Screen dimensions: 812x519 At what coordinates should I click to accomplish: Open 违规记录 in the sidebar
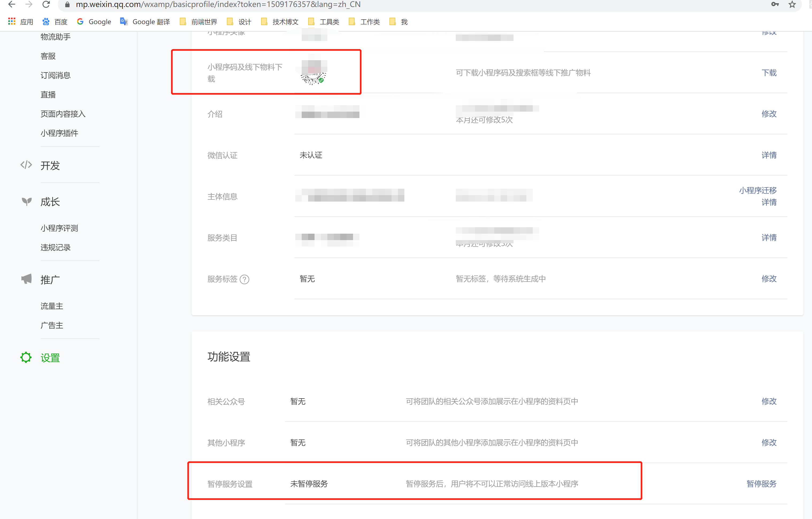(56, 247)
